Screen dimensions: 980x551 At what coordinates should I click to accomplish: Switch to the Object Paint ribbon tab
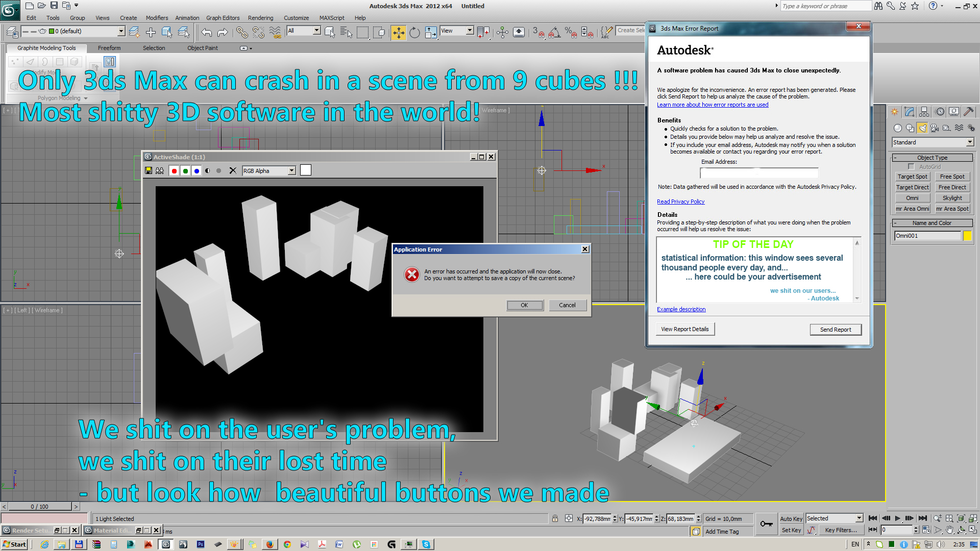202,48
